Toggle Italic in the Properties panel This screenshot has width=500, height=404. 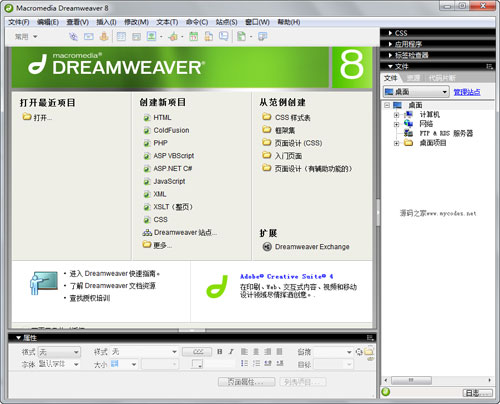(231, 351)
